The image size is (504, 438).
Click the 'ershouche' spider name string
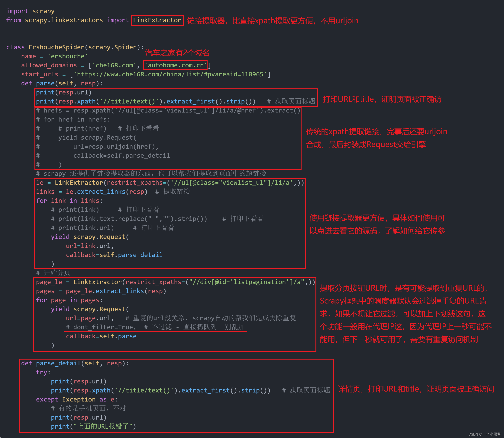[68, 56]
